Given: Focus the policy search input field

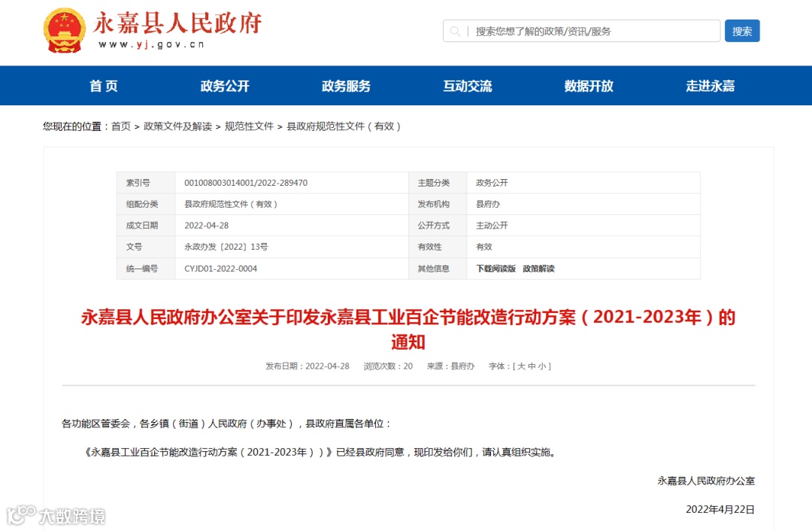Looking at the screenshot, I should [581, 31].
